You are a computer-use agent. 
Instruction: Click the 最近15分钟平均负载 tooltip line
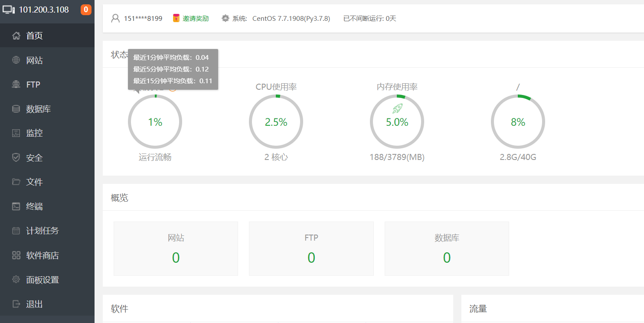pos(173,81)
